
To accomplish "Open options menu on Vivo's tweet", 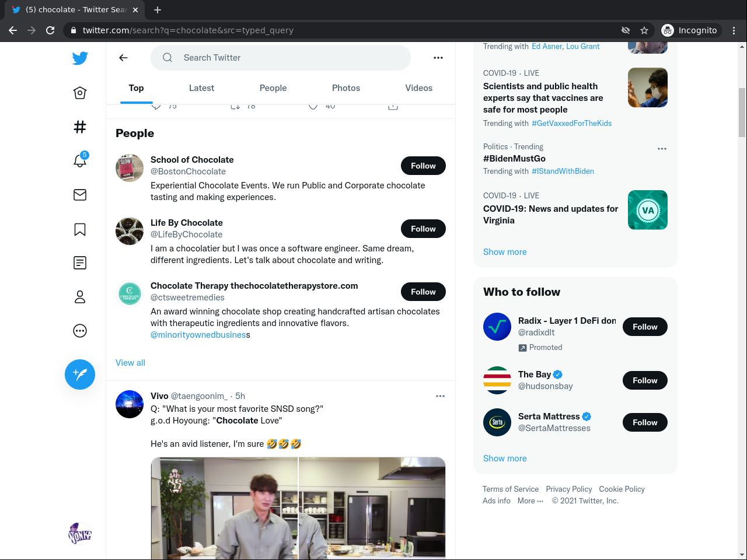I will (440, 396).
